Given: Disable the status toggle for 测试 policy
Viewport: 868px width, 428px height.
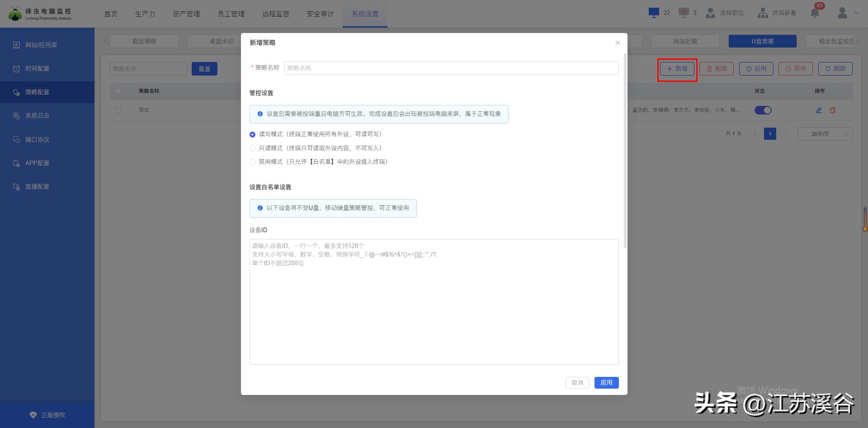Looking at the screenshot, I should 763,110.
